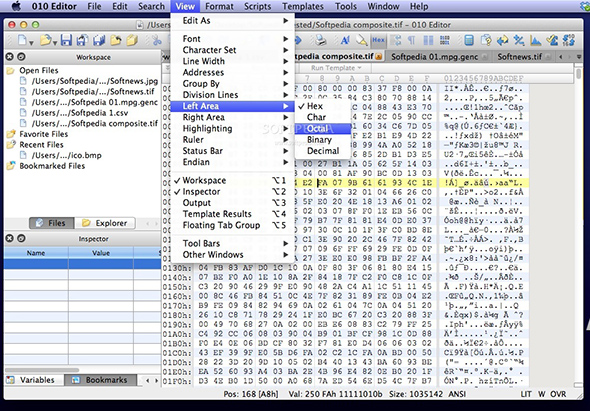Open the Calculator tool icon
Viewport: 590px width, 411px height.
coord(469,40)
